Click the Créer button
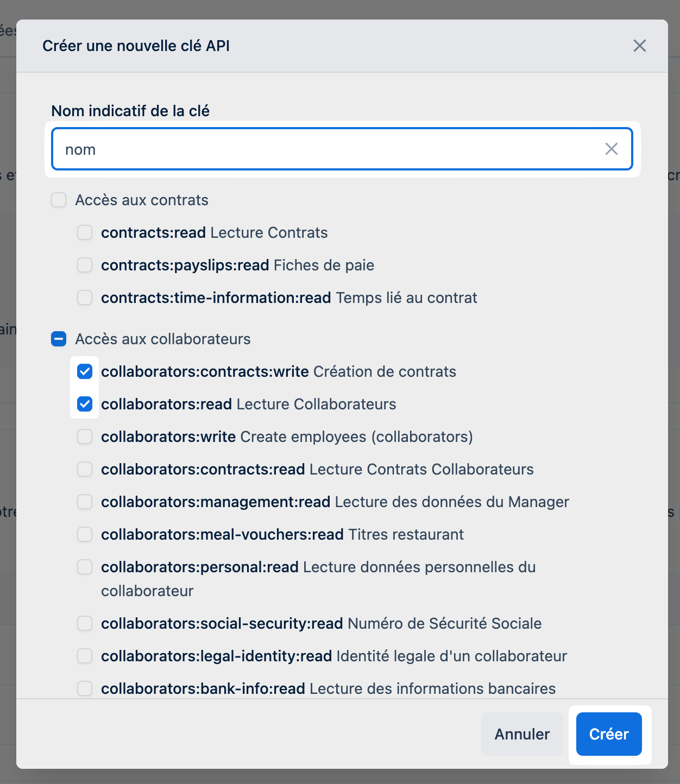Image resolution: width=680 pixels, height=784 pixels. [x=608, y=734]
